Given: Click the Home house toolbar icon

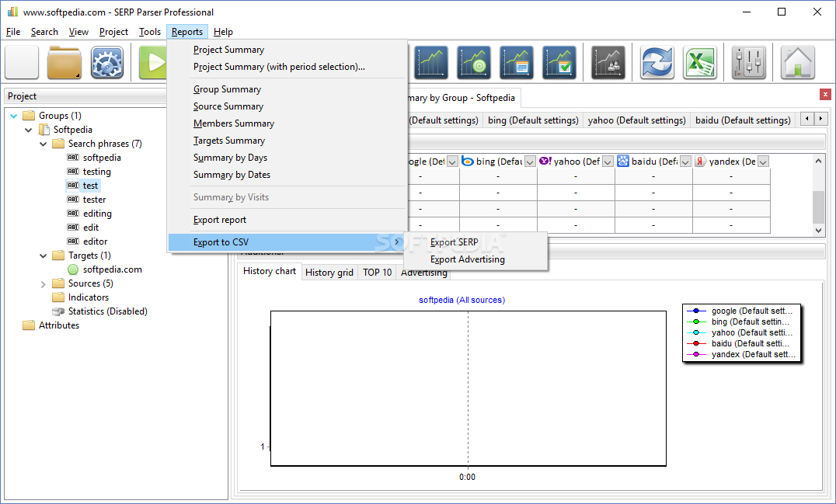Looking at the screenshot, I should 798,62.
